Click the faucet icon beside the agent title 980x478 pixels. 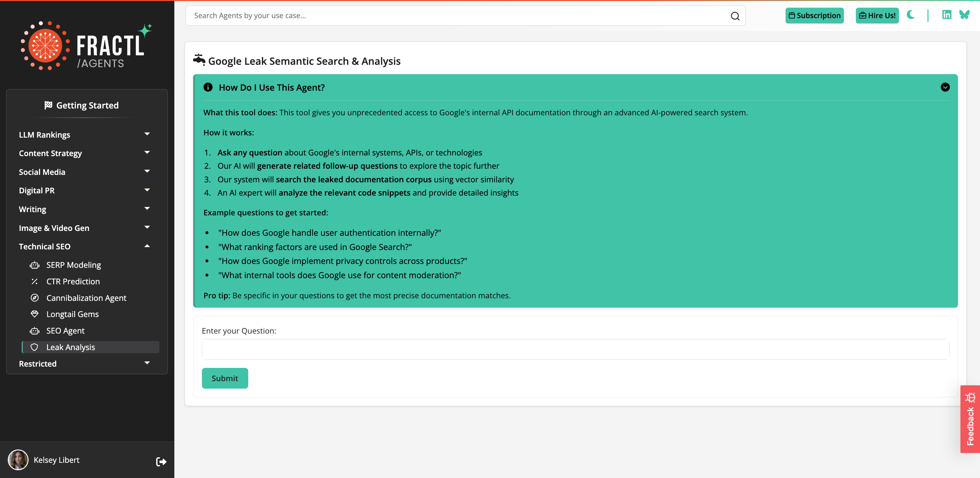(199, 59)
